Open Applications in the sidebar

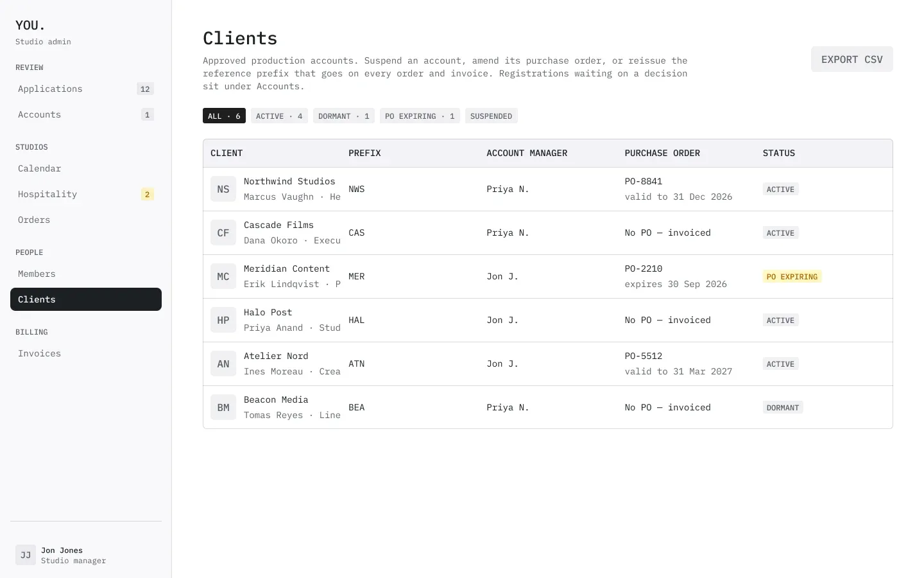[86, 89]
